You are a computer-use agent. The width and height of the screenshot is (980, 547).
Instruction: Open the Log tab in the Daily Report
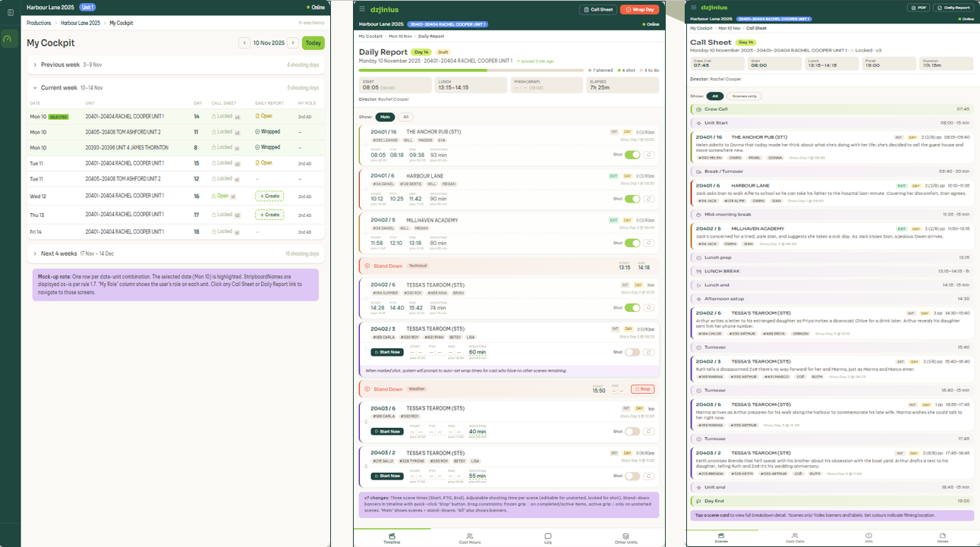pyautogui.click(x=547, y=539)
